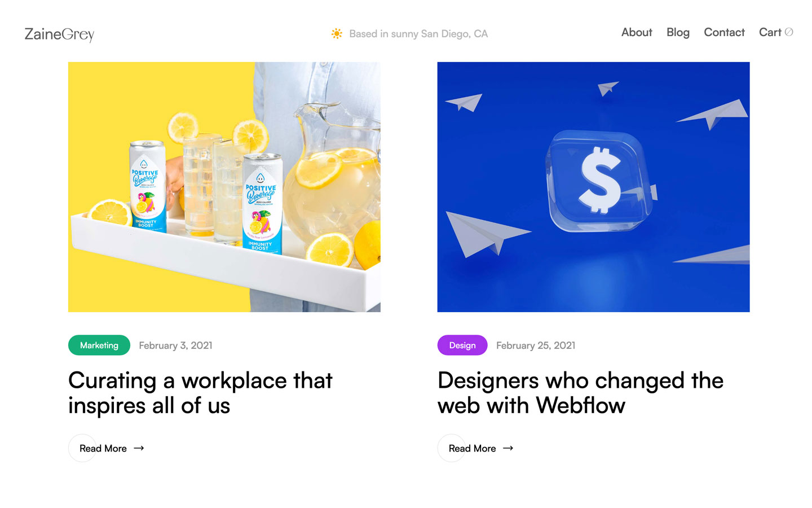Open 'Curating a workplace that inspires' article title
This screenshot has width=812, height=508.
pyautogui.click(x=200, y=393)
